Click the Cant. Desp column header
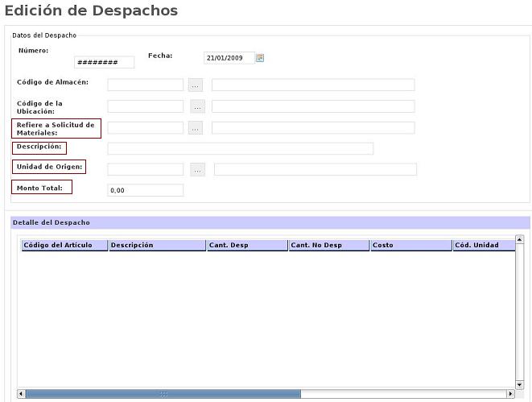 [246, 245]
